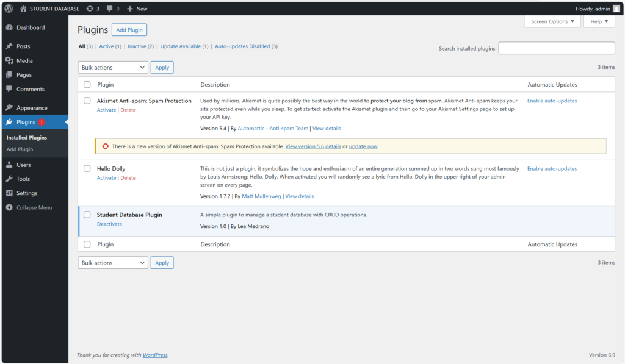Select the Student Database Plugin checkbox
The height and width of the screenshot is (364, 625).
(x=87, y=215)
